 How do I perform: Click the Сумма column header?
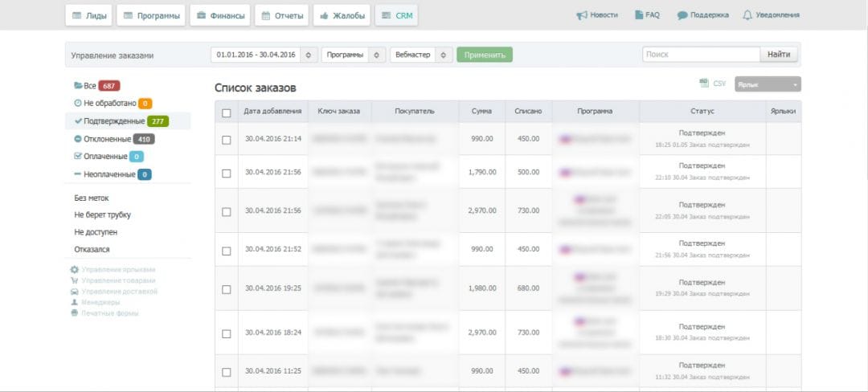pyautogui.click(x=481, y=111)
